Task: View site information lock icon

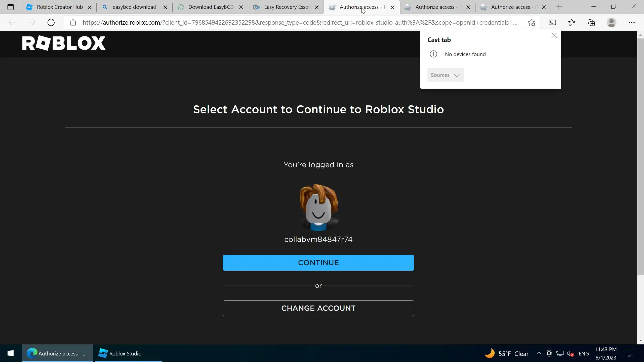Action: tap(73, 23)
